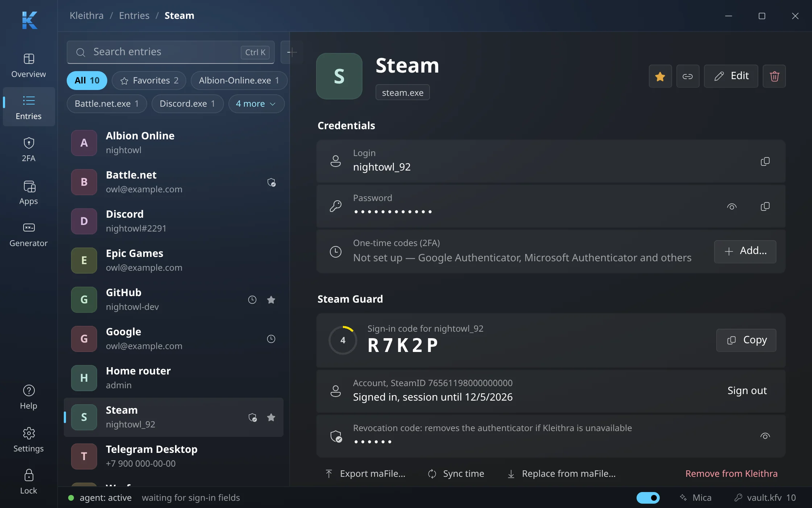Edit the Steam entry
812x508 pixels.
coord(731,76)
